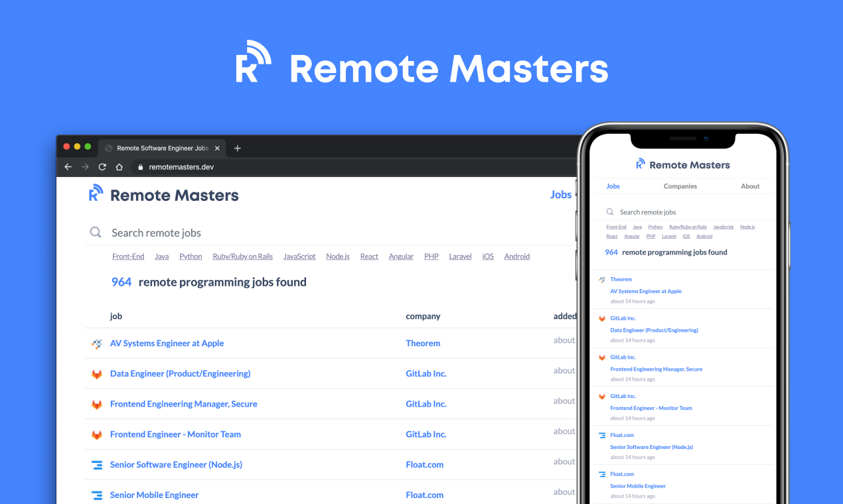Screen dimensions: 843x504
Task: Tap Data Engineer (Product/Engineering) on the phone
Action: (654, 330)
